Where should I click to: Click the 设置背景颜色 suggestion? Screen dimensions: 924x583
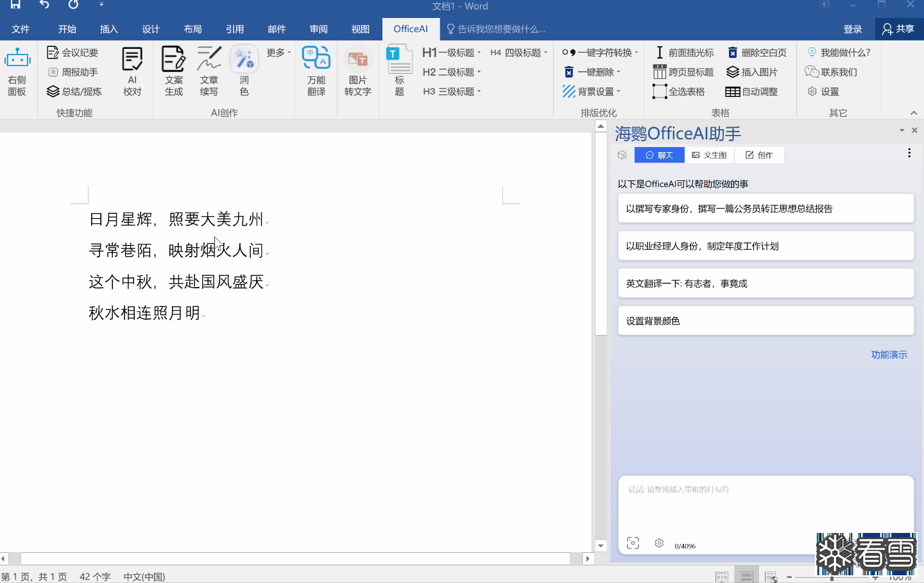click(x=766, y=320)
